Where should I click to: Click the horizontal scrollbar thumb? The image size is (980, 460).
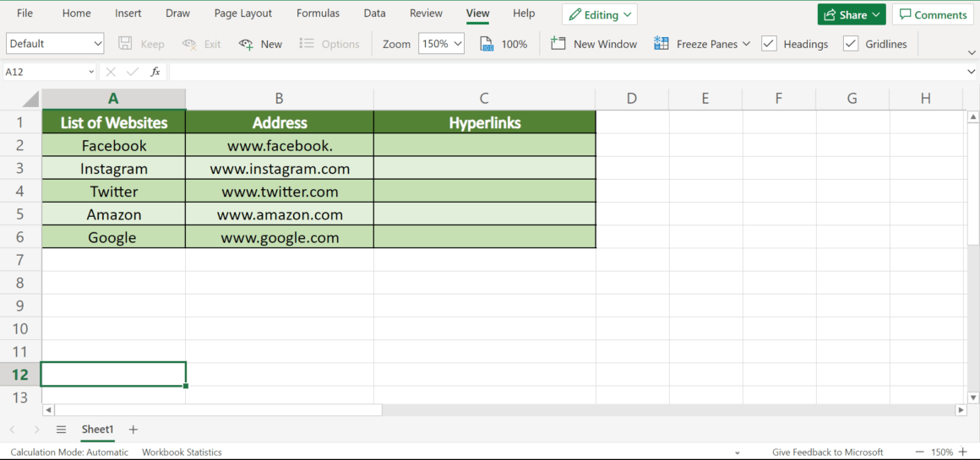click(x=218, y=410)
